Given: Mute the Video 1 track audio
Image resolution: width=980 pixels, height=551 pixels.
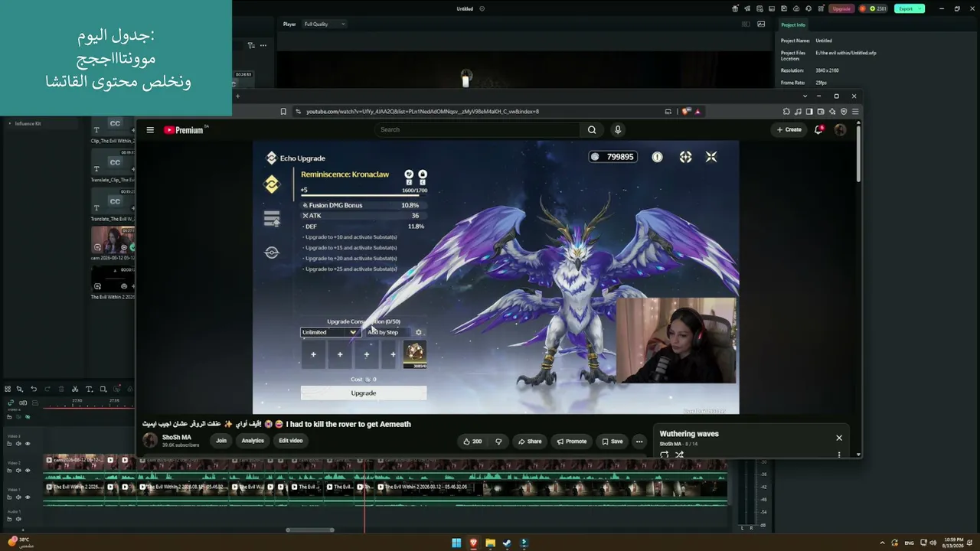Looking at the screenshot, I should (19, 497).
